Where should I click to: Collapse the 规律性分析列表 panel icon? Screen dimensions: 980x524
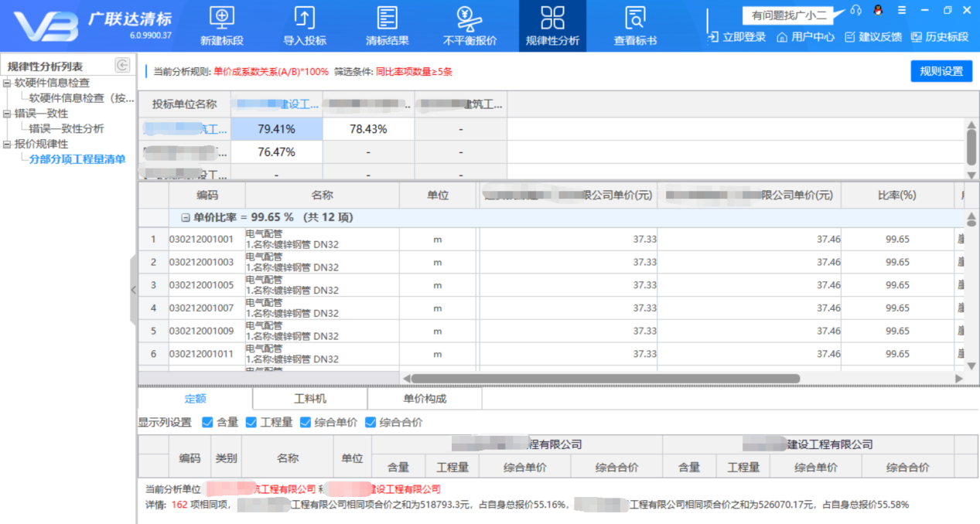point(121,66)
